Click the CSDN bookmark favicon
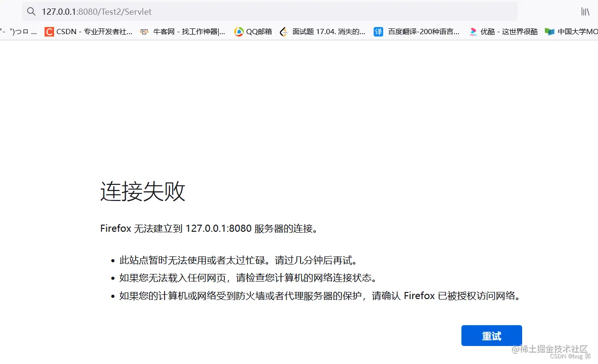Screen dimensions: 598x364 tap(49, 31)
